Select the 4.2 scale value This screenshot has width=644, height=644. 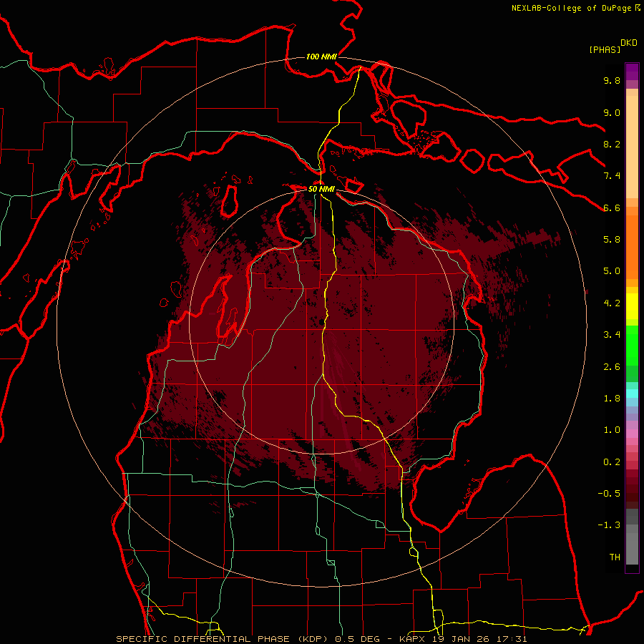point(612,303)
